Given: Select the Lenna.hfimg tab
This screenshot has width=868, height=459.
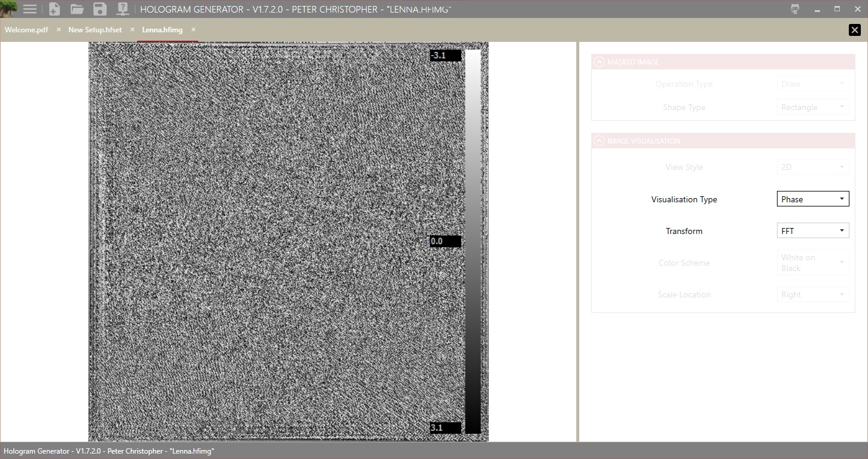Looking at the screenshot, I should [x=162, y=30].
